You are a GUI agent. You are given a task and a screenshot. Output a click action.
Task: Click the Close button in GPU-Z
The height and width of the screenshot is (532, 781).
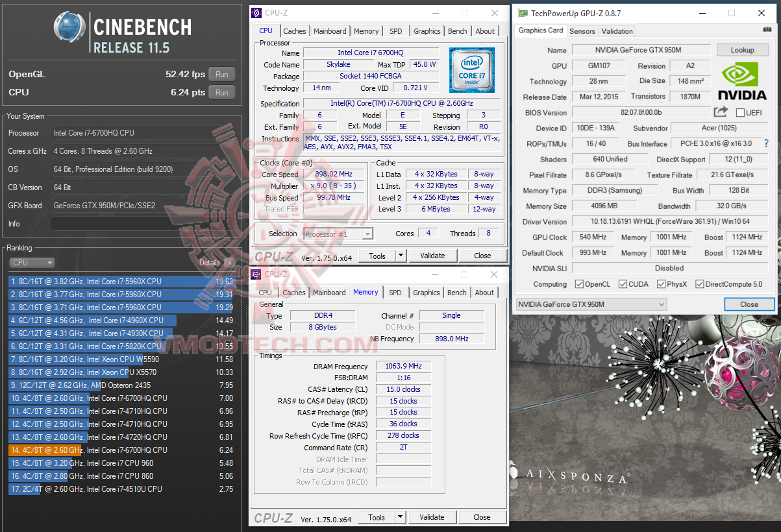tap(749, 304)
